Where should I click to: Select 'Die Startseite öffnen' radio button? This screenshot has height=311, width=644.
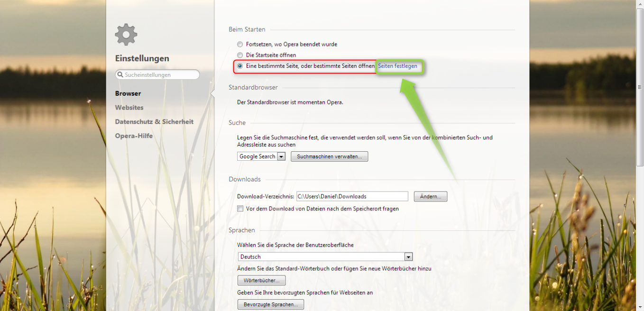[x=240, y=55]
